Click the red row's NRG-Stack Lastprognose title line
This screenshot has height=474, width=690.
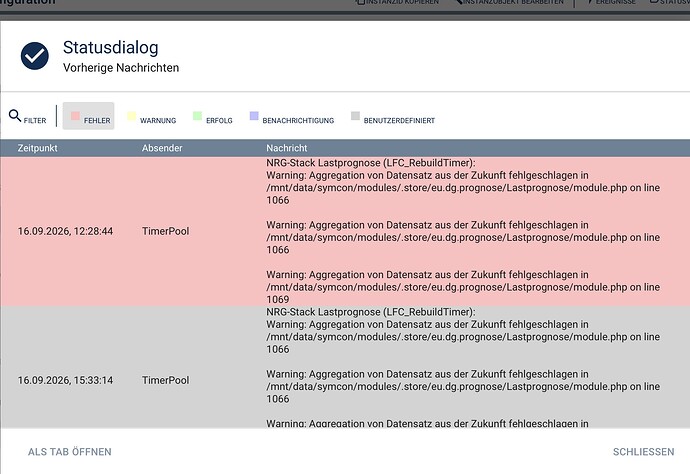click(x=371, y=163)
